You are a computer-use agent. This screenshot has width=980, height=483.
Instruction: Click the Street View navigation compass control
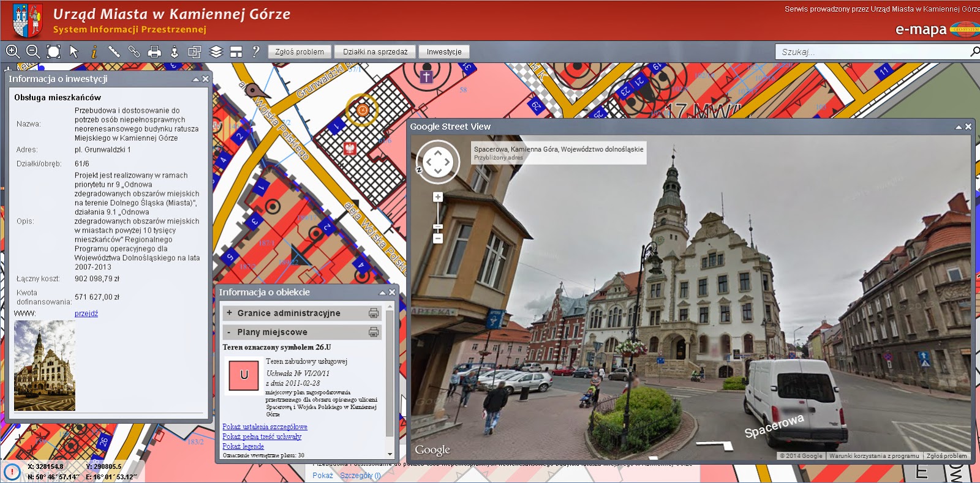click(438, 162)
